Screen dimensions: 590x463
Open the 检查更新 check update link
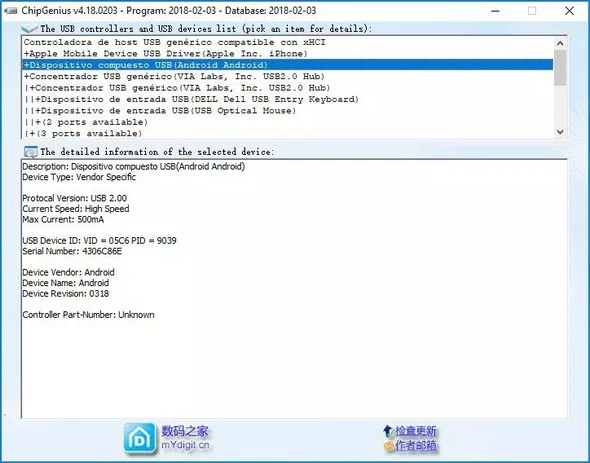[x=415, y=431]
